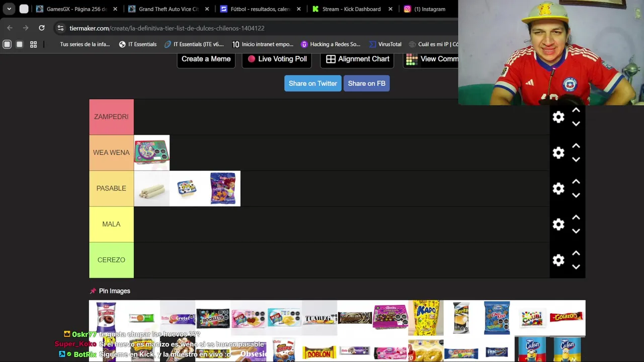Select board game candy in WEA WENA tier

151,153
